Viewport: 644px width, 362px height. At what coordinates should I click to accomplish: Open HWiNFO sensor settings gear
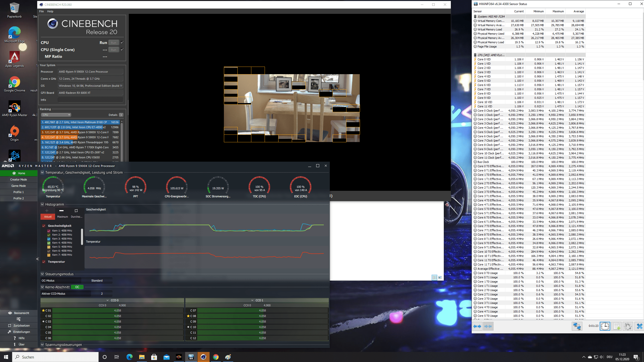(628, 326)
